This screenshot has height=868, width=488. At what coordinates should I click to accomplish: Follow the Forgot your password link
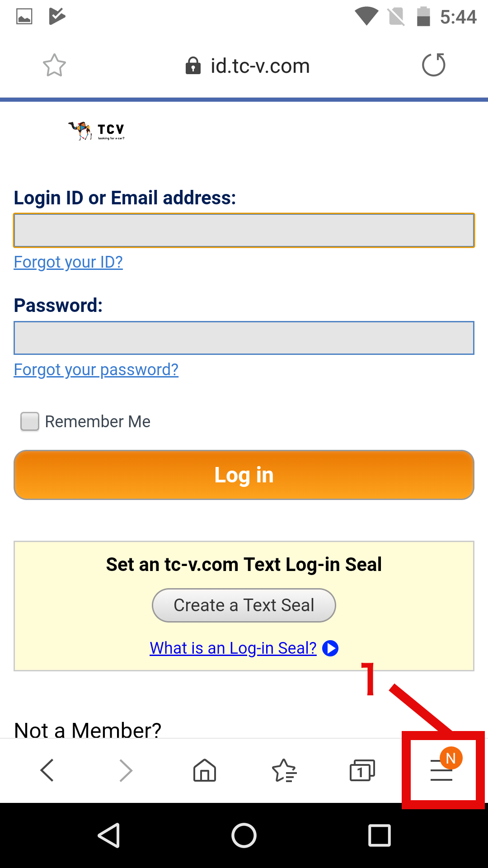point(96,370)
